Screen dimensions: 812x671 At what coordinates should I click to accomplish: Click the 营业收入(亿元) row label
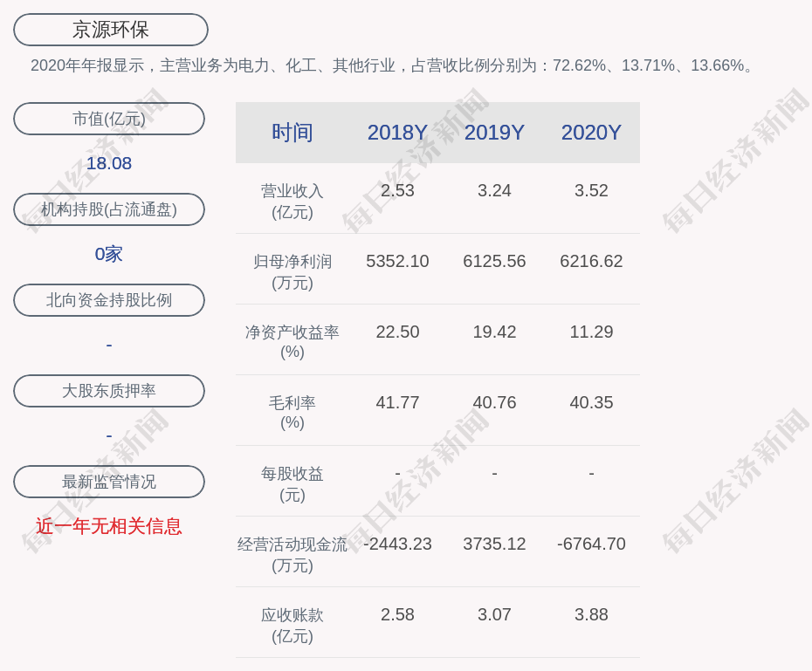coord(292,202)
